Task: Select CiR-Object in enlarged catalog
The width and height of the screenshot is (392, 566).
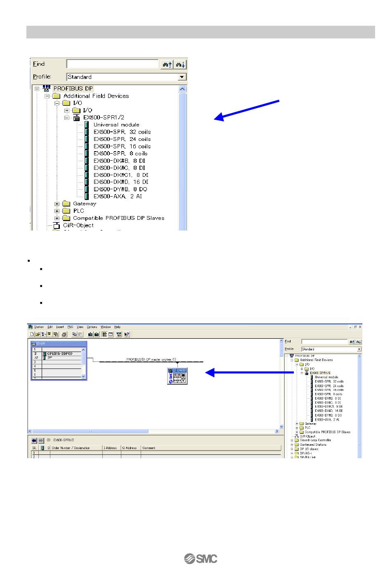Action: tap(78, 225)
